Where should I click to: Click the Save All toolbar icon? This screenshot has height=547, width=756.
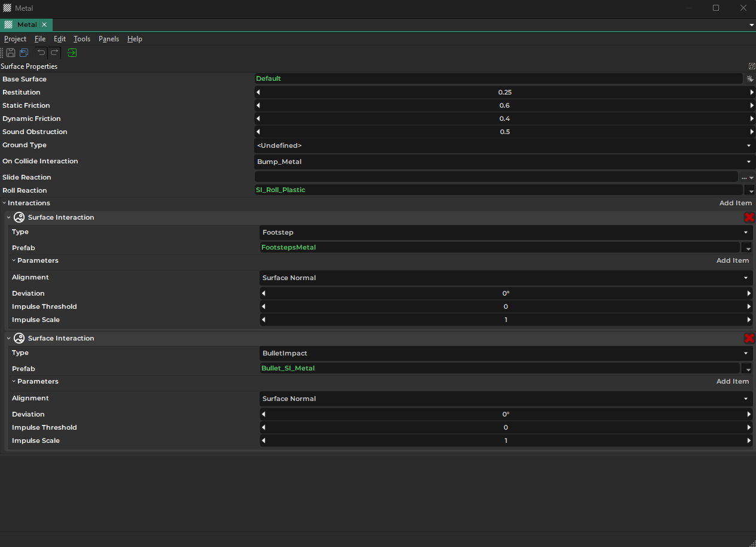coord(24,53)
